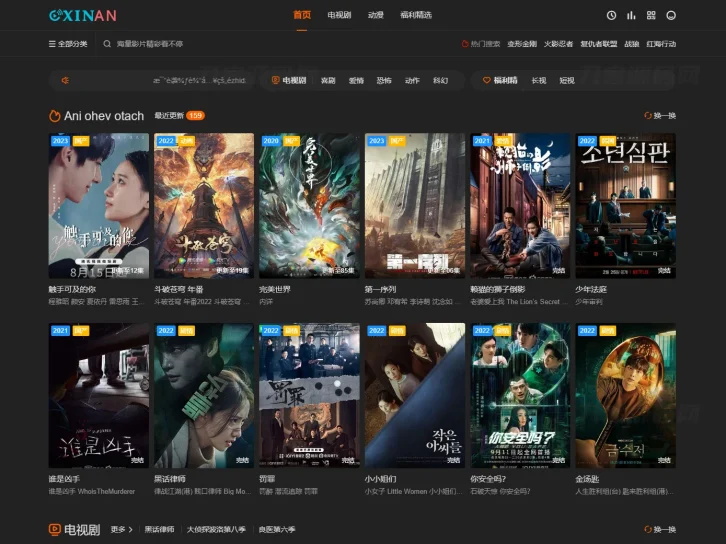Open the 第一序列 poster

point(415,206)
